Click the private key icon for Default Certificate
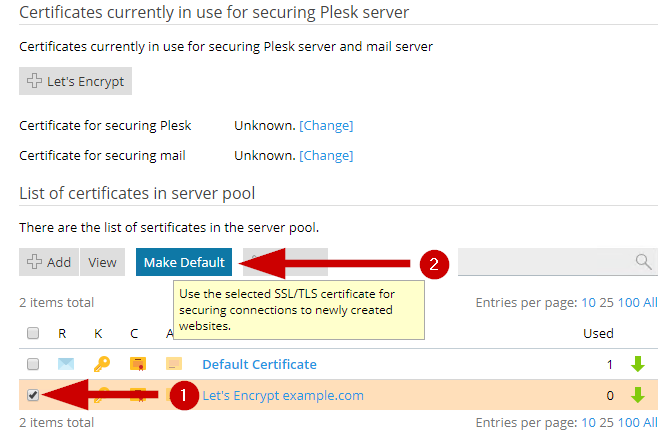672x435 pixels. coord(101,365)
